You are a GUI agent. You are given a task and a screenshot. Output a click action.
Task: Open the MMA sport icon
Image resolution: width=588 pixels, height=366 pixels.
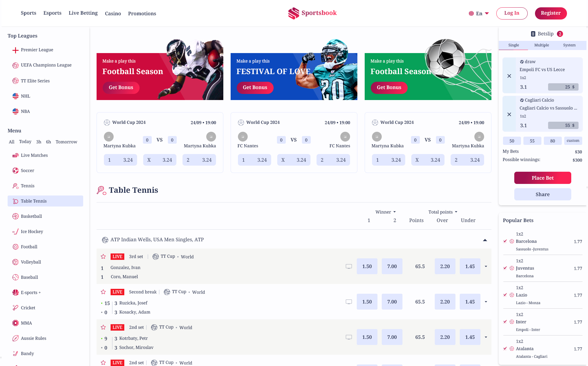(x=16, y=323)
